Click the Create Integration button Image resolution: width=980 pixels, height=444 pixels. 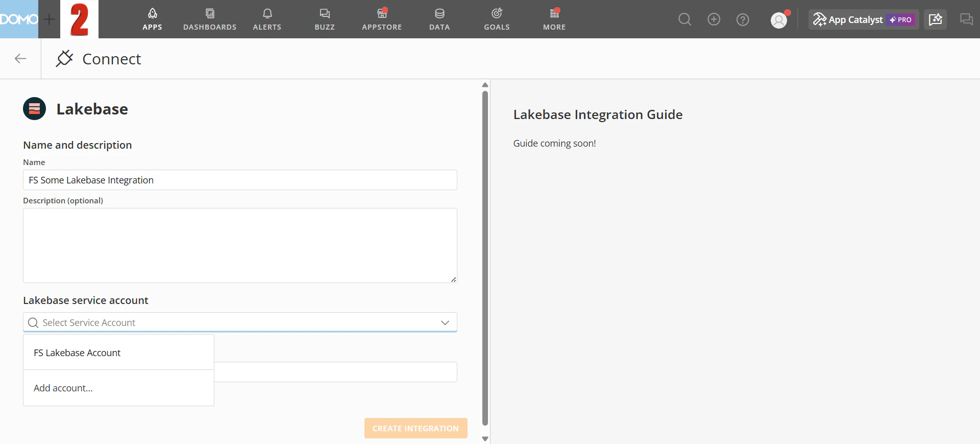(x=416, y=428)
